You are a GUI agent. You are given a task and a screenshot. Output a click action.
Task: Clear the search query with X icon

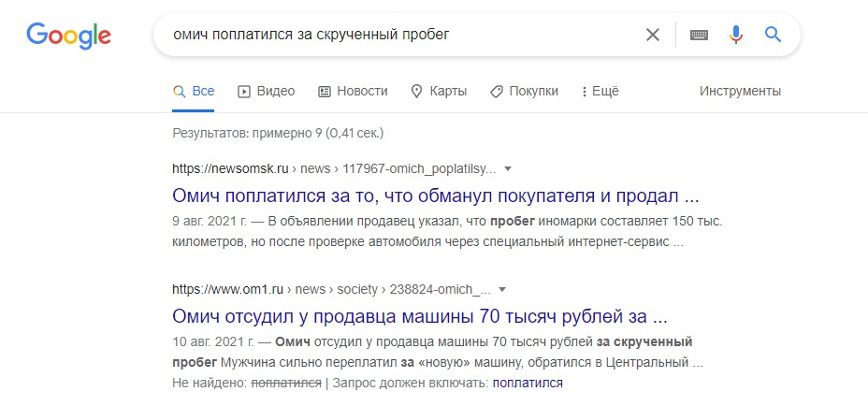pos(653,35)
